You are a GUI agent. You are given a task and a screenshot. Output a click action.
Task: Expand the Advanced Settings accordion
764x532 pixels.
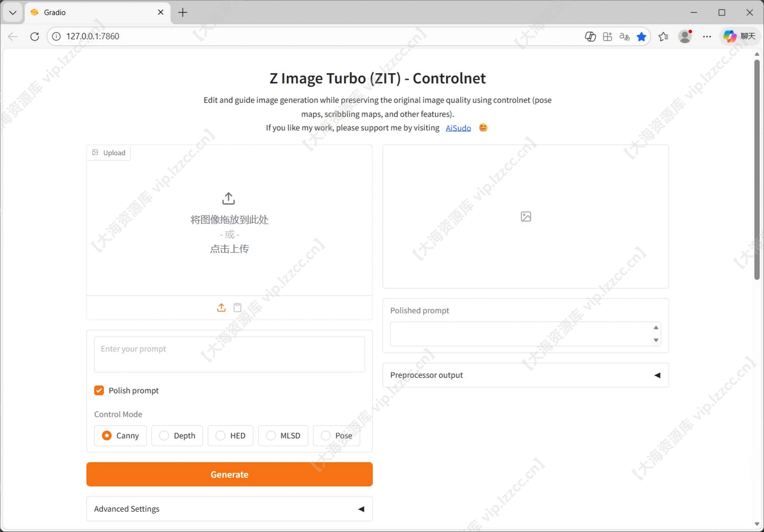[230, 509]
